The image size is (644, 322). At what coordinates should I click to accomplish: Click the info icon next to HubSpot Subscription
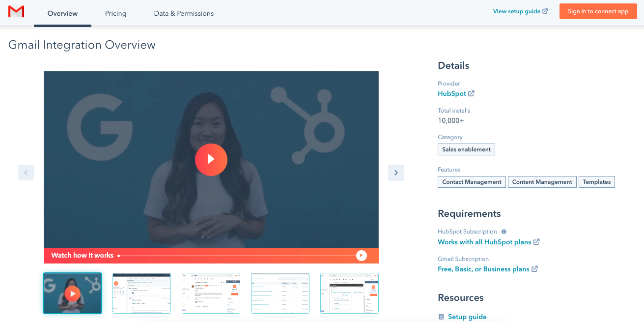(504, 232)
